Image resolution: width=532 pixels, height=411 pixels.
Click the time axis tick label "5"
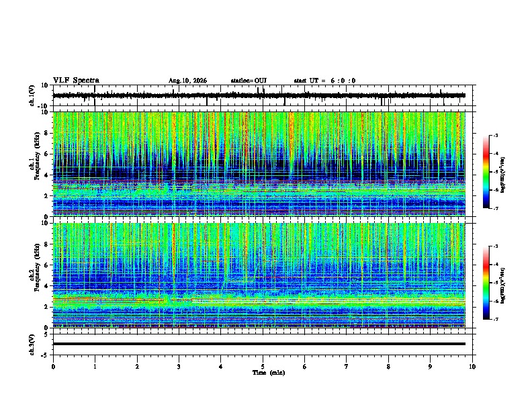pos(263,367)
